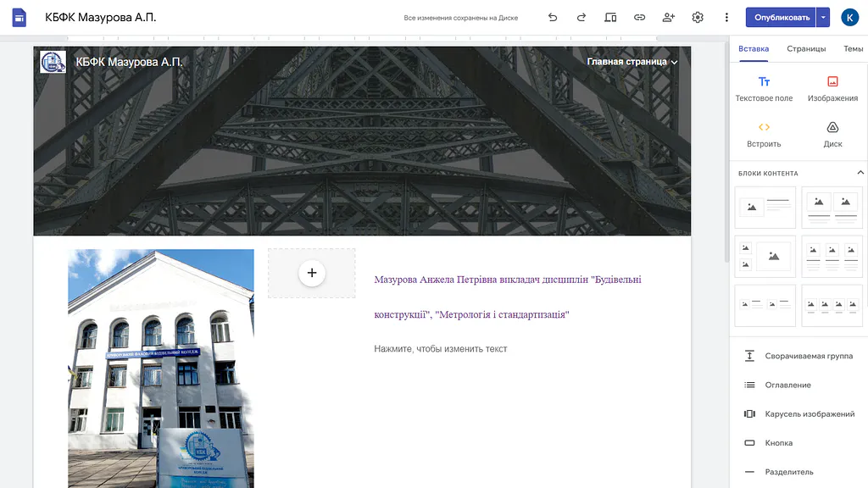
Task: Insert Изображения from the panel
Action: click(832, 89)
